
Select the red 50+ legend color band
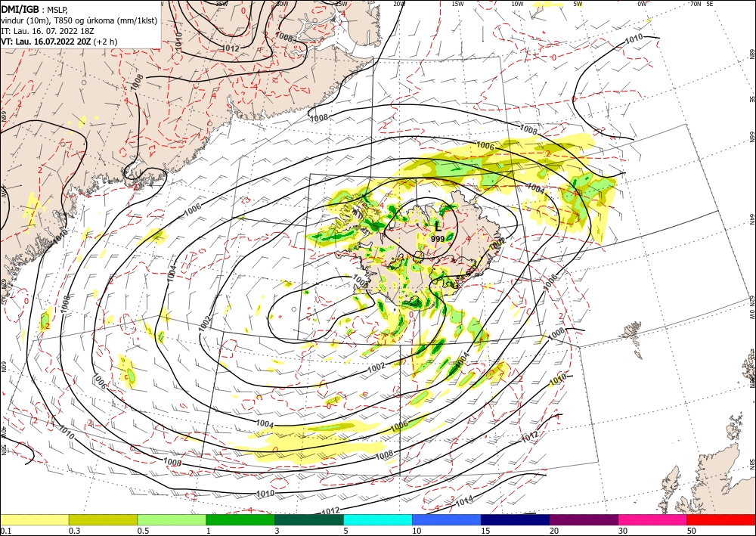click(x=720, y=519)
